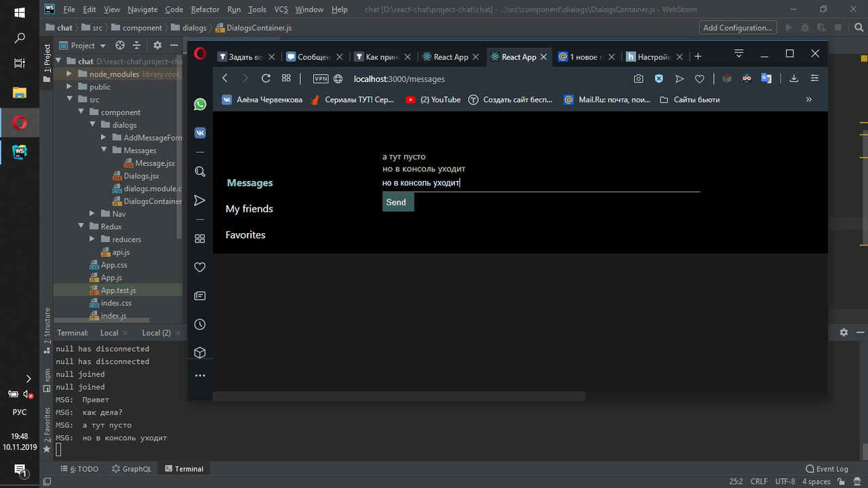The width and height of the screenshot is (868, 488).
Task: Open GraphQL tool window tab
Action: (132, 469)
